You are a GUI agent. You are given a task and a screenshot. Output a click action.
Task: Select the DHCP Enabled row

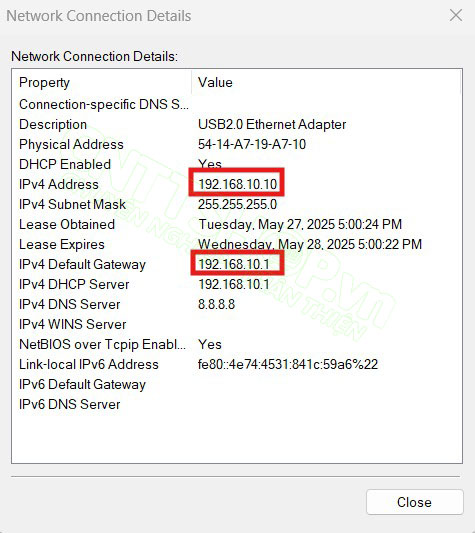pos(237,164)
